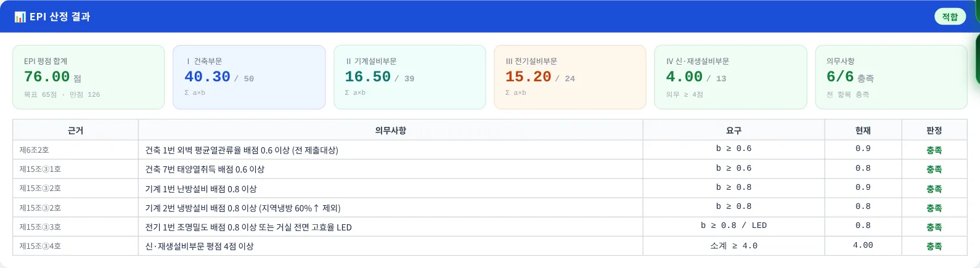Screen dimensions: 980x268
Task: Click the / 24 maximum in 전기설비부문 card
Action: 565,79
